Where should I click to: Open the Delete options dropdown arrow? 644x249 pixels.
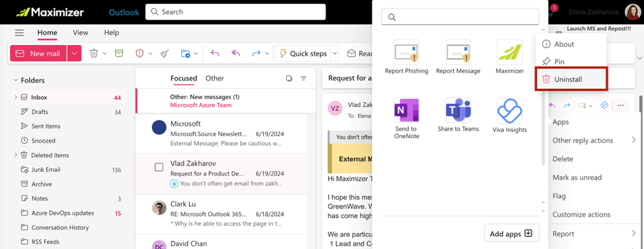point(104,53)
